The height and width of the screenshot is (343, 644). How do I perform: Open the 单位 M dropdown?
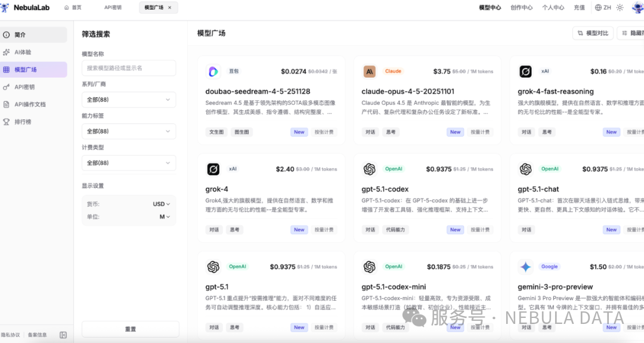tap(165, 217)
